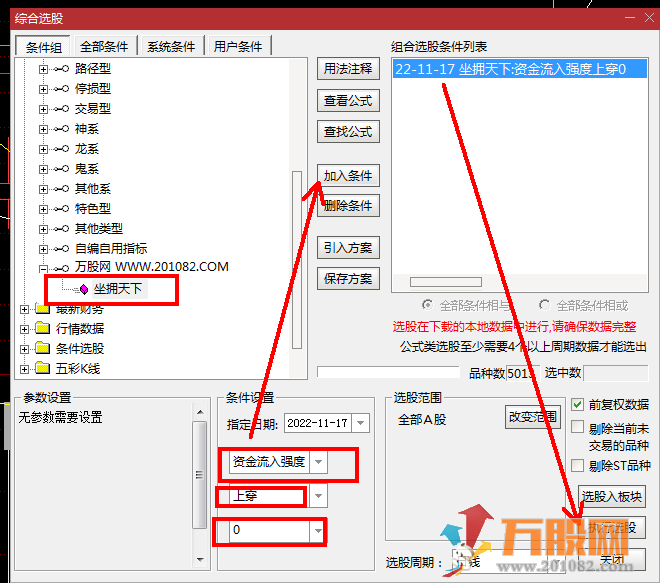
Task: Click the 选中数 count field
Action: click(x=615, y=373)
